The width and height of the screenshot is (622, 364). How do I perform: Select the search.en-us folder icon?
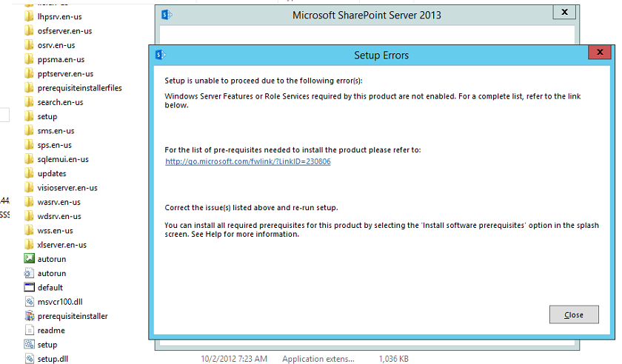[x=29, y=102]
